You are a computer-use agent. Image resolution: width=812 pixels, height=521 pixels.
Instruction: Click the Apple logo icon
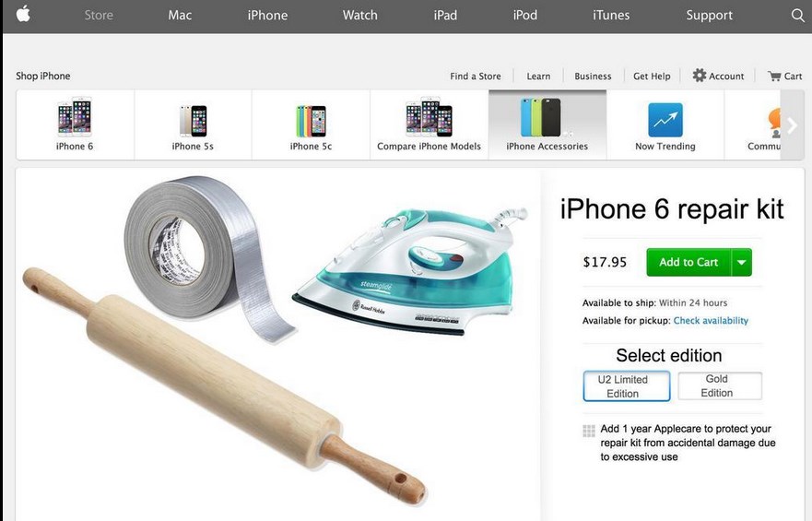pyautogui.click(x=23, y=14)
